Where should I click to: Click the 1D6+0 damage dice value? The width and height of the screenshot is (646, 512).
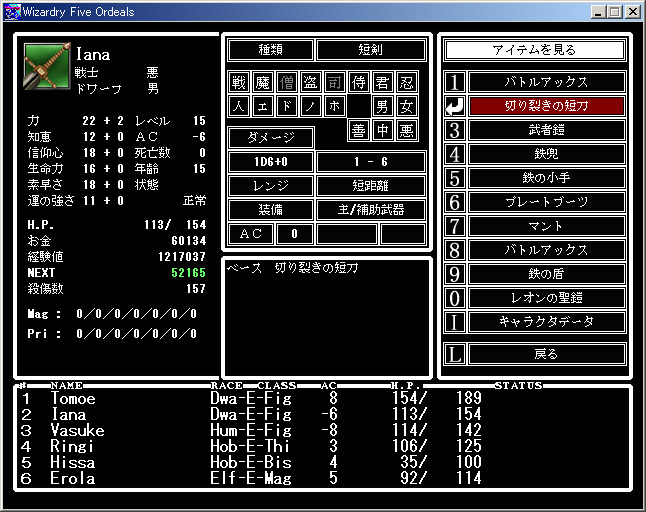271,162
